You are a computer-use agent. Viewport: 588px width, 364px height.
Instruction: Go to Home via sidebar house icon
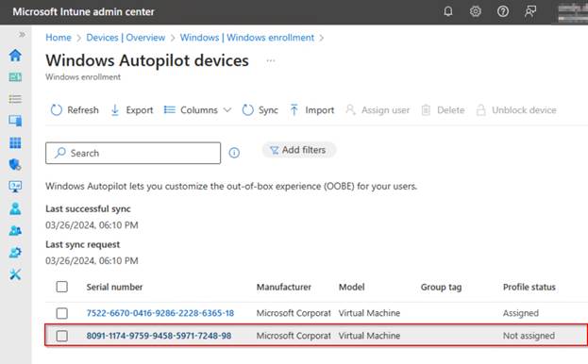coord(15,55)
